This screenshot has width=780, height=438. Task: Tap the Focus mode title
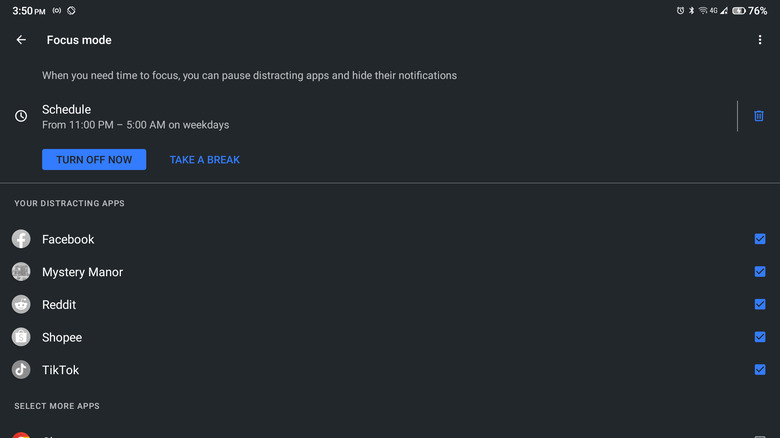pyautogui.click(x=79, y=40)
